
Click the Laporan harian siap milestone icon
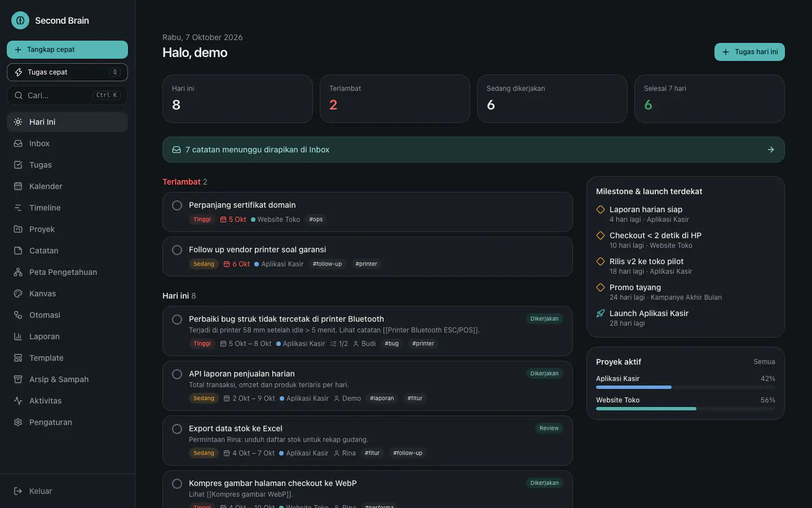coord(601,209)
